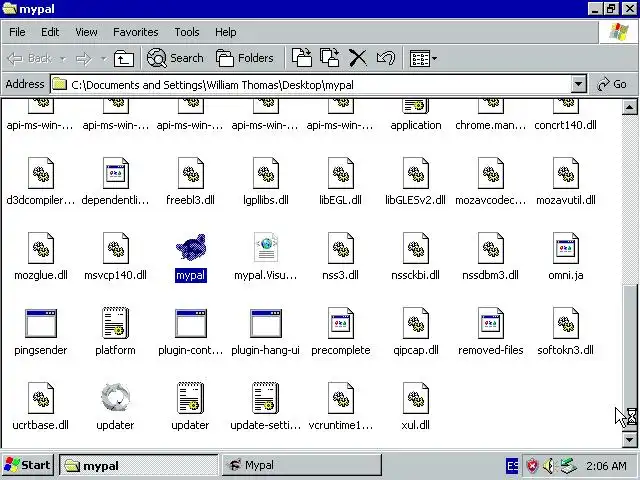Open the View menu
The width and height of the screenshot is (640, 480).
[x=86, y=32]
